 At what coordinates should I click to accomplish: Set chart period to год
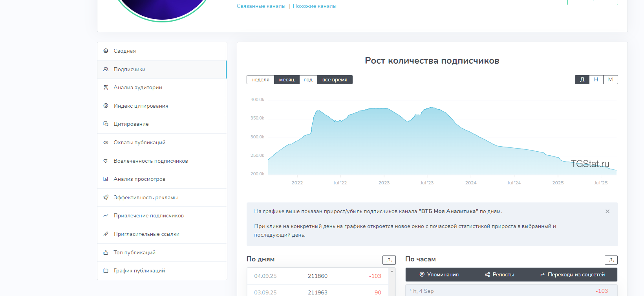click(308, 80)
